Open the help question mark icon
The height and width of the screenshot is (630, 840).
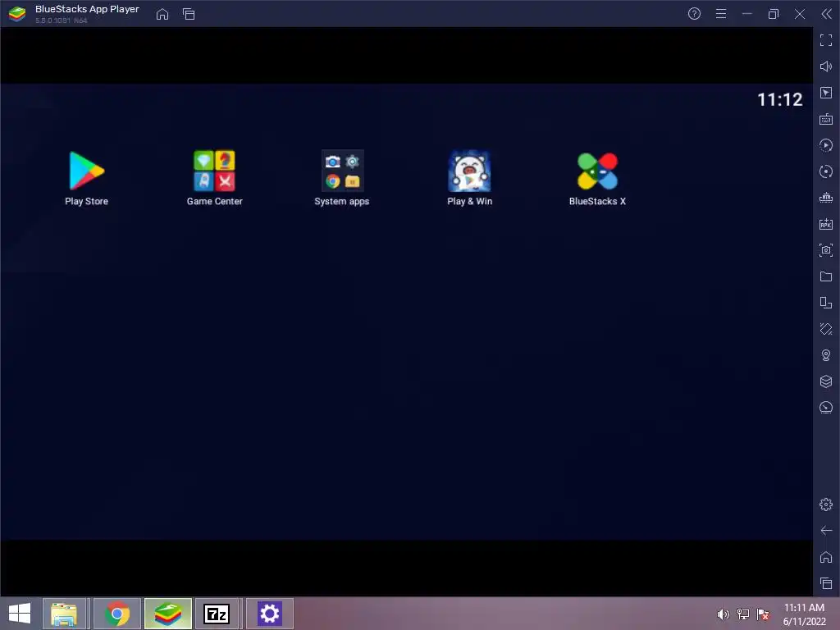tap(694, 14)
